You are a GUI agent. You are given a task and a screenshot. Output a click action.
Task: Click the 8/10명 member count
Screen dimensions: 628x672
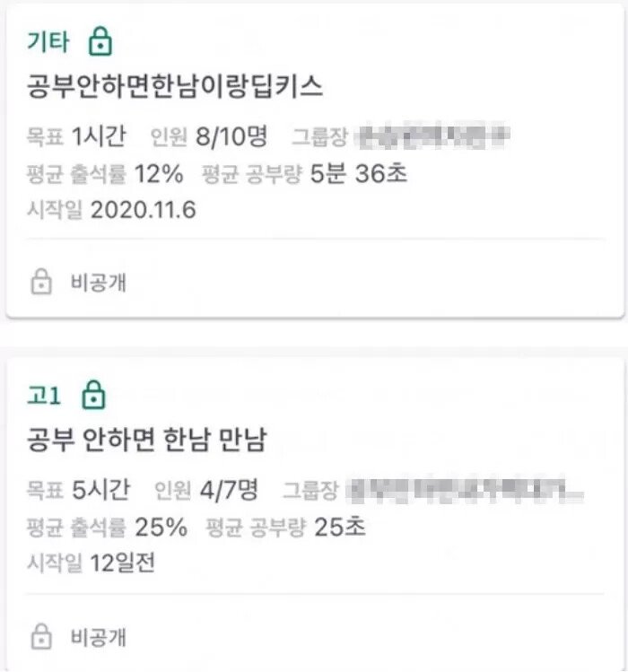(231, 137)
